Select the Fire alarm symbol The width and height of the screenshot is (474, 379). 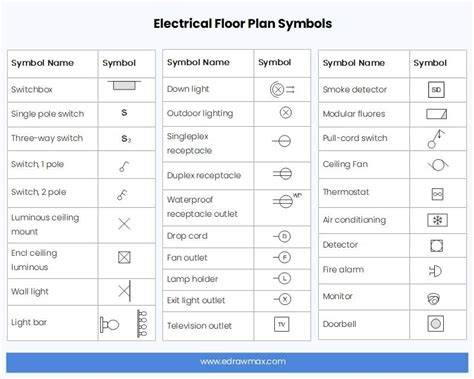pos(435,271)
